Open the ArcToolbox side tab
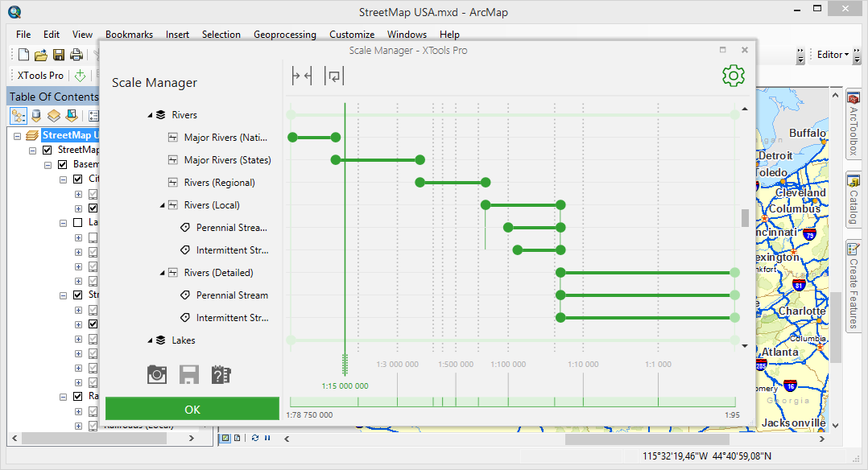 tap(853, 123)
